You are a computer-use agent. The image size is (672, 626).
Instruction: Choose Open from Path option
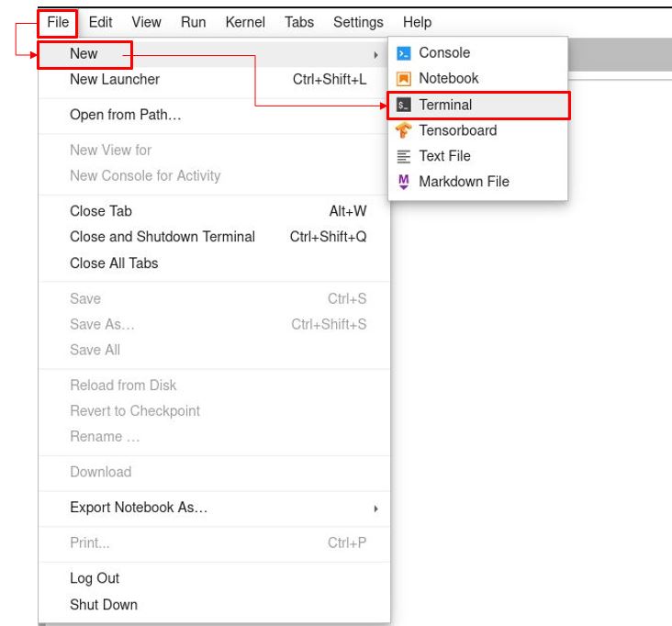click(125, 116)
